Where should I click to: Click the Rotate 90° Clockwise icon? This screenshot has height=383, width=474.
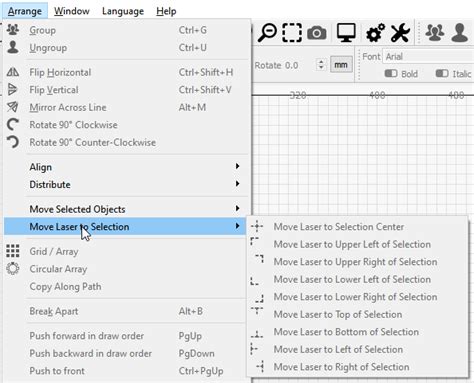pyautogui.click(x=13, y=124)
